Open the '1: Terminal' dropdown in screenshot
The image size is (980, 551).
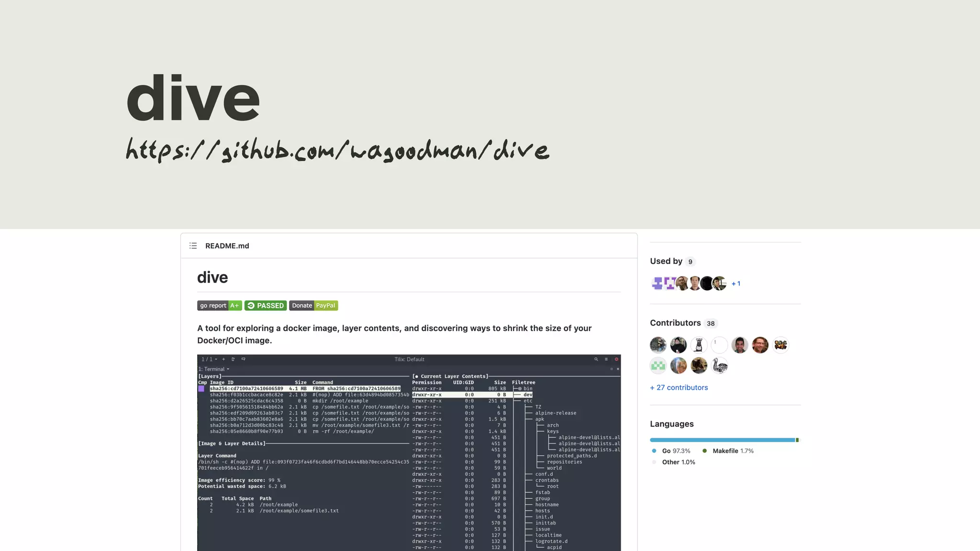214,369
